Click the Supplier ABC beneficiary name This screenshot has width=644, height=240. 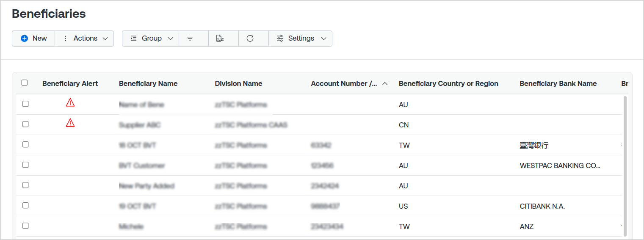click(140, 125)
